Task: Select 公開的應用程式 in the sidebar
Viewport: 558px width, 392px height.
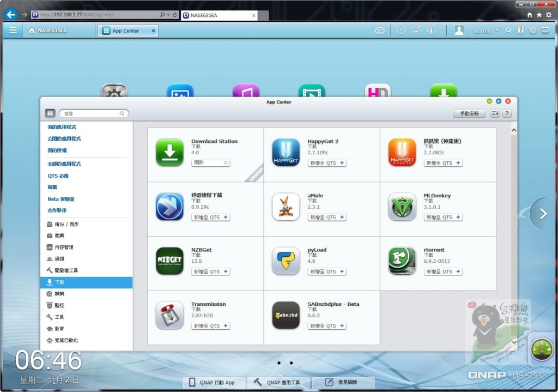Action: point(64,139)
